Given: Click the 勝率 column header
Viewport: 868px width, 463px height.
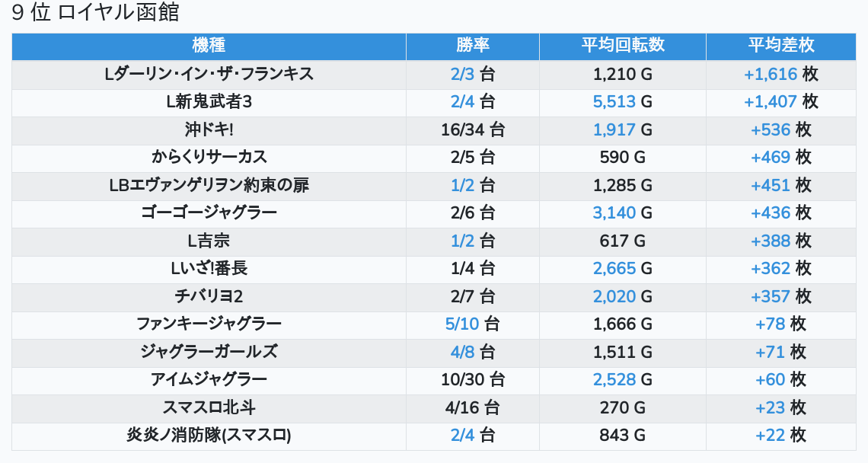Looking at the screenshot, I should [x=473, y=46].
